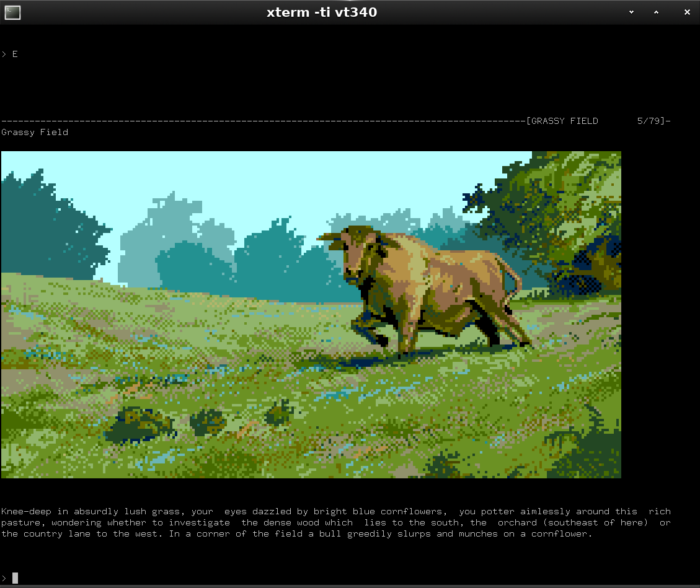Open the window menu icon in title bar
700x588 pixels.
(x=12, y=12)
